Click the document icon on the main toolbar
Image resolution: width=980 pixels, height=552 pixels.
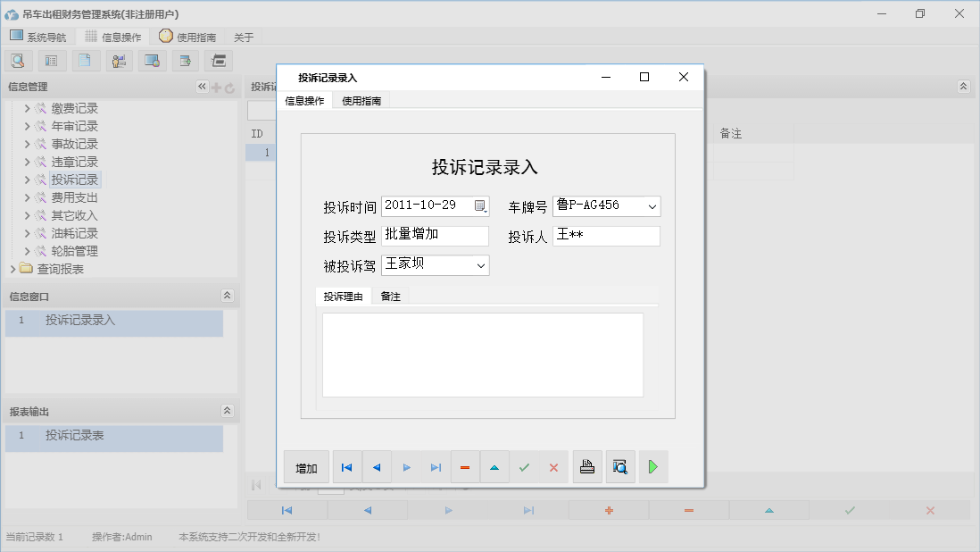pos(86,60)
